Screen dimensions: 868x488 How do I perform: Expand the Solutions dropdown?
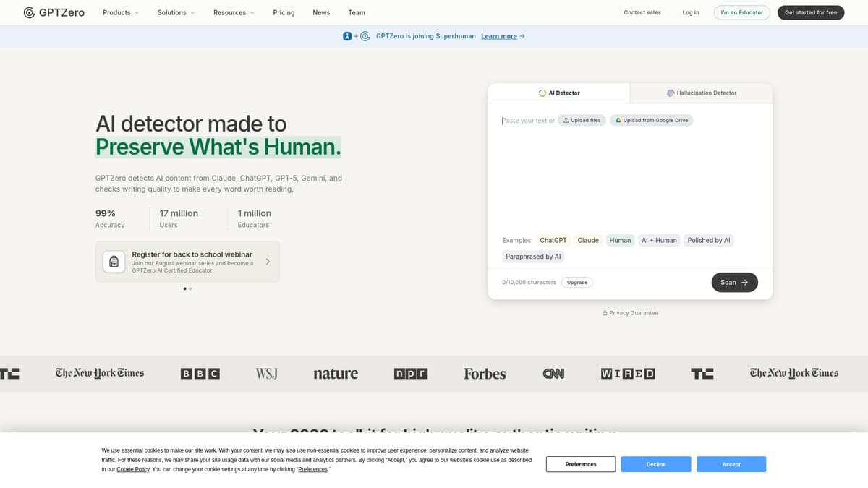tap(176, 12)
